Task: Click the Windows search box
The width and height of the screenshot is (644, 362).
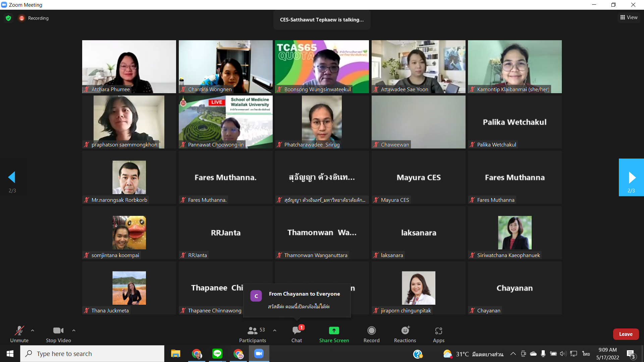Action: 92,354
